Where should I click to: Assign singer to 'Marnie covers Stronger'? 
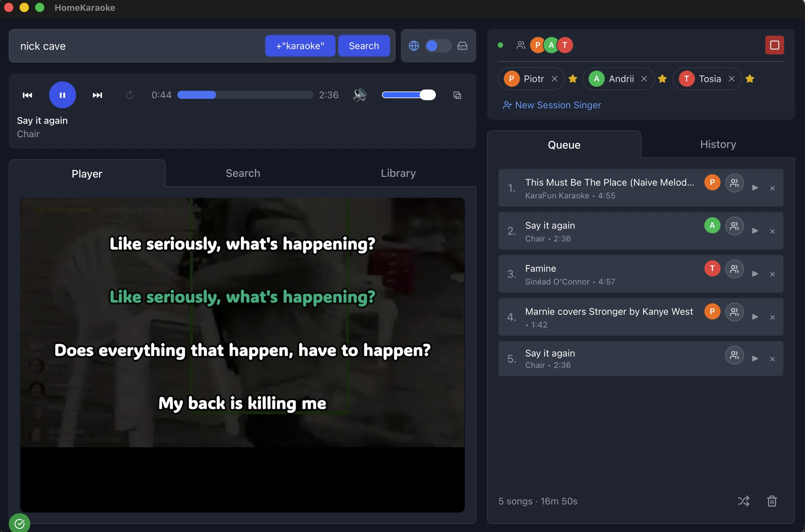pyautogui.click(x=734, y=312)
